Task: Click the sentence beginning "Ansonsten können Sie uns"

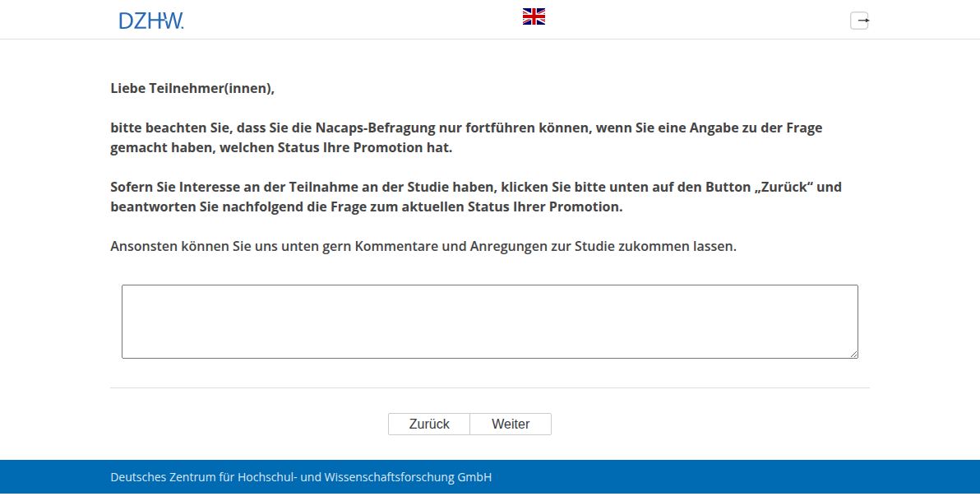Action: 423,247
